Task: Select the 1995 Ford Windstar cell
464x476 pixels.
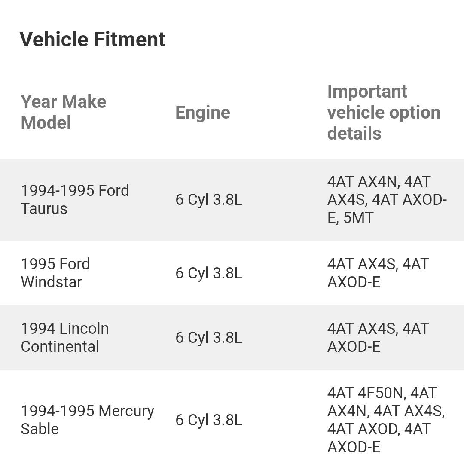Action: pos(55,273)
